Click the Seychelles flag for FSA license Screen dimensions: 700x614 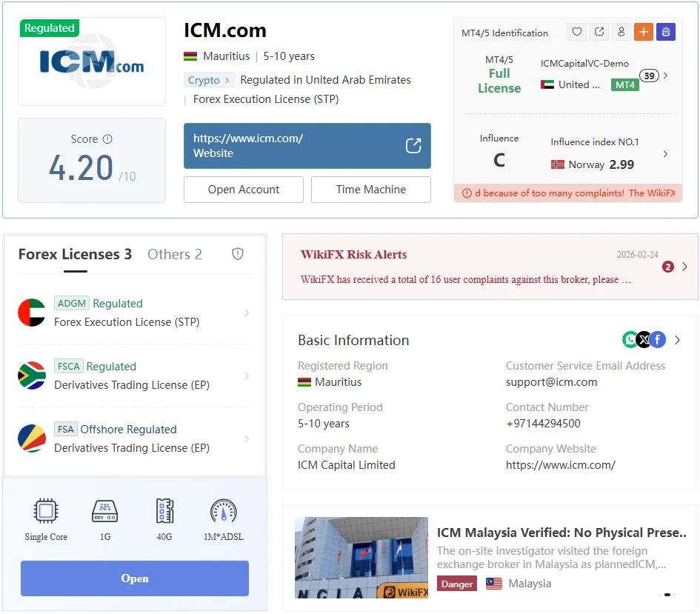click(x=32, y=438)
